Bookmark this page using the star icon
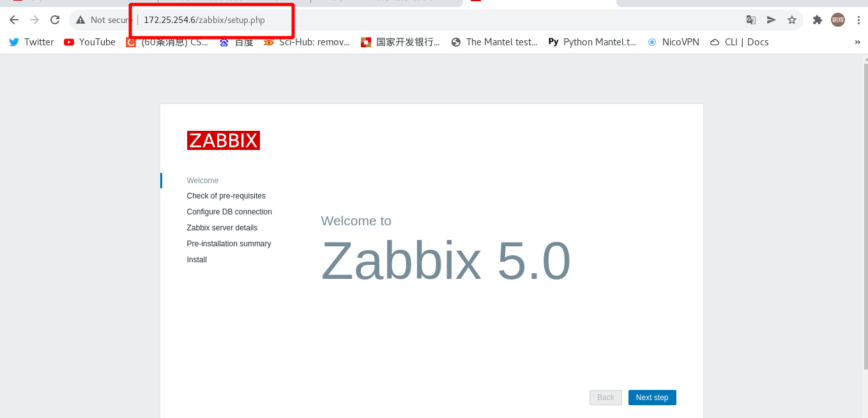This screenshot has height=418, width=868. pos(791,20)
